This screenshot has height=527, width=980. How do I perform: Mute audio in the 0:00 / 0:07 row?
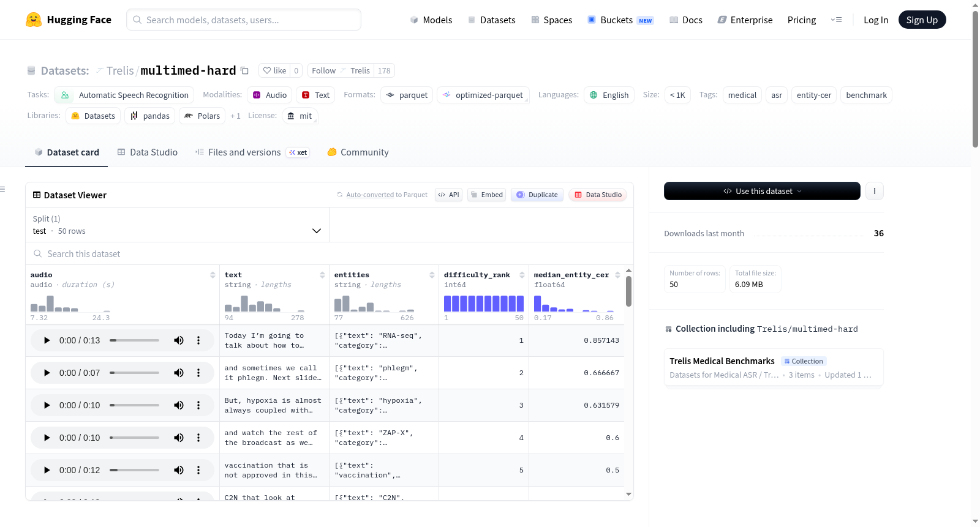pos(179,373)
